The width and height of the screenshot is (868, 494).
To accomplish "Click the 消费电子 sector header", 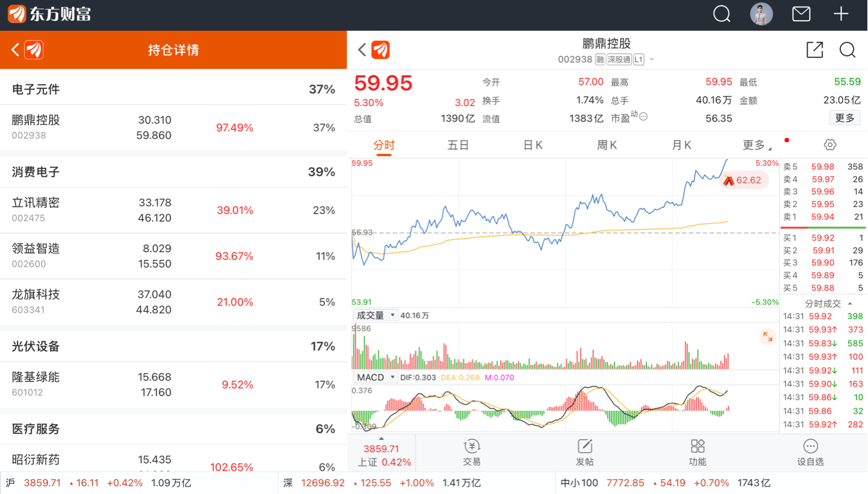I will pos(174,172).
